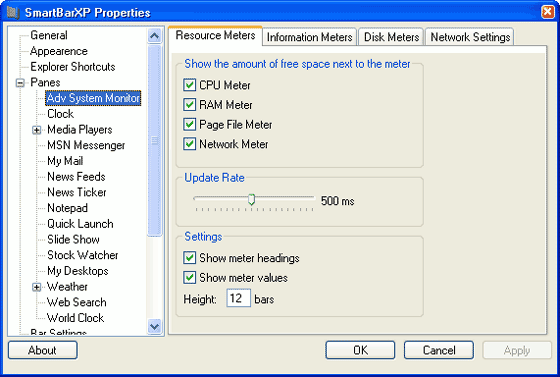Image resolution: width=560 pixels, height=377 pixels.
Task: Click the tree scrollbar up arrow
Action: point(155,36)
